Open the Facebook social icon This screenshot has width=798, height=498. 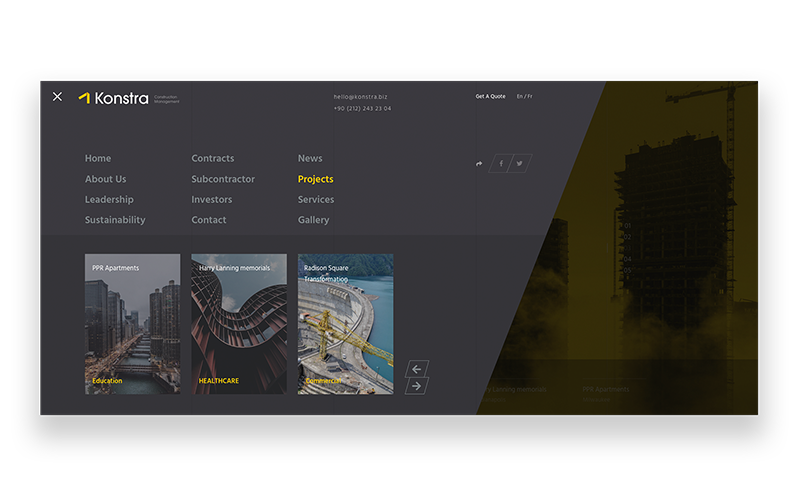501,164
